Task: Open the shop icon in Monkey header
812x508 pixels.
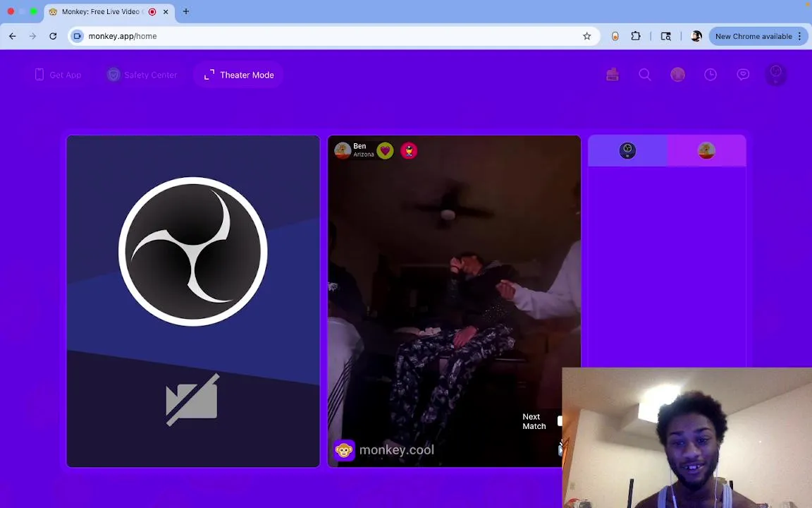Action: tap(613, 75)
